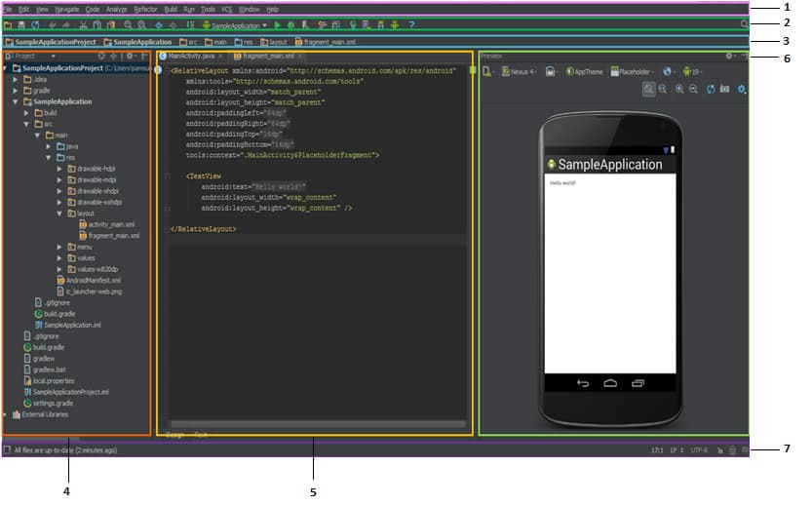Click the Zoom Out preview icon
812x506 pixels.
pos(693,89)
